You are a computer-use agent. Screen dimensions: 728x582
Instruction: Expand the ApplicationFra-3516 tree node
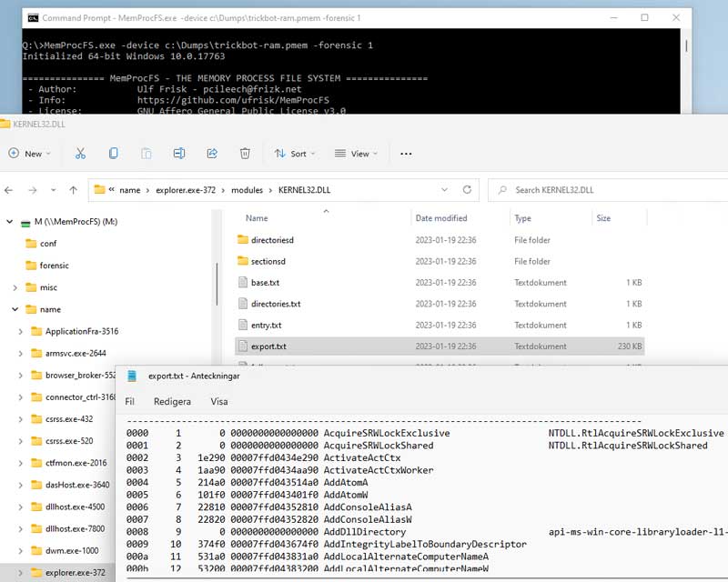coord(20,332)
